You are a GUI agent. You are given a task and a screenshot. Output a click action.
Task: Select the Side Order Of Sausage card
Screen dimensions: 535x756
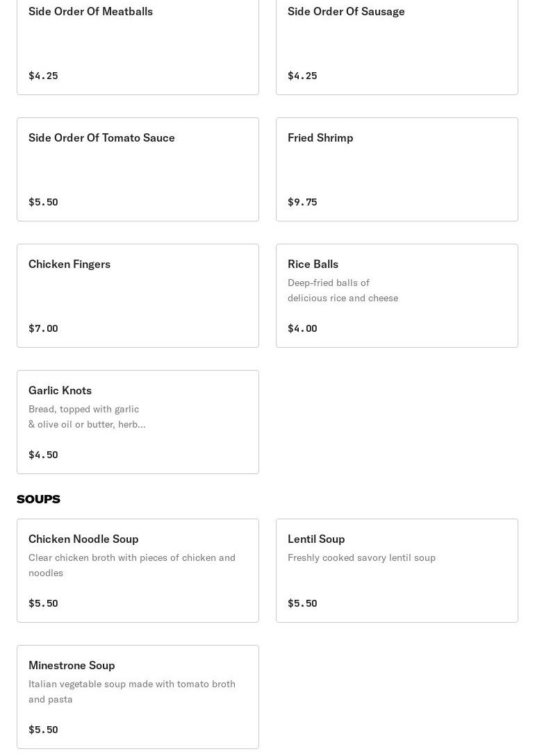point(397,43)
